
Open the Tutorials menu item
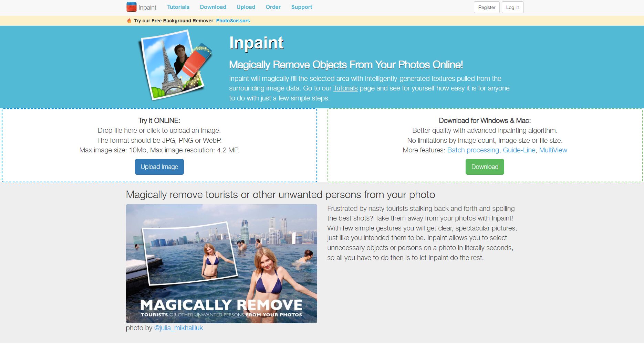[178, 7]
